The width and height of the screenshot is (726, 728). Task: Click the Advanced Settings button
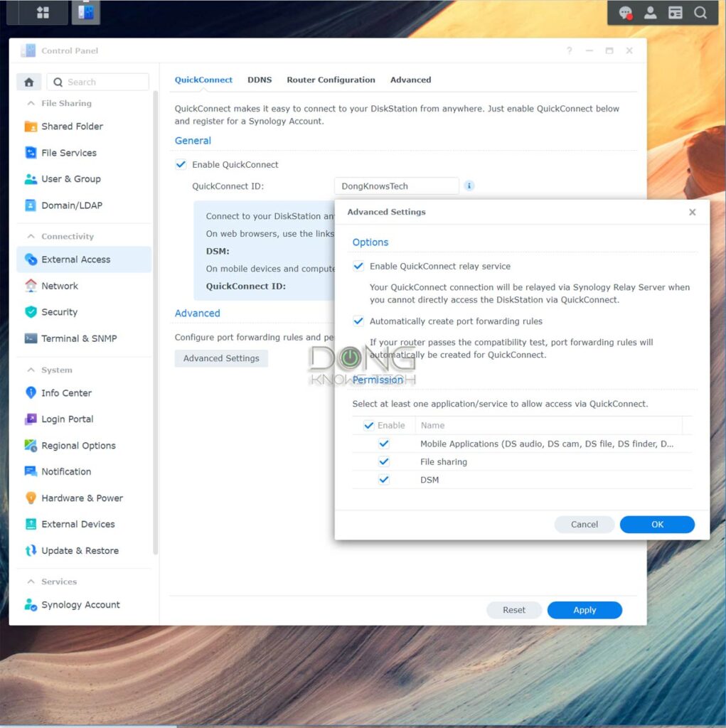click(221, 358)
